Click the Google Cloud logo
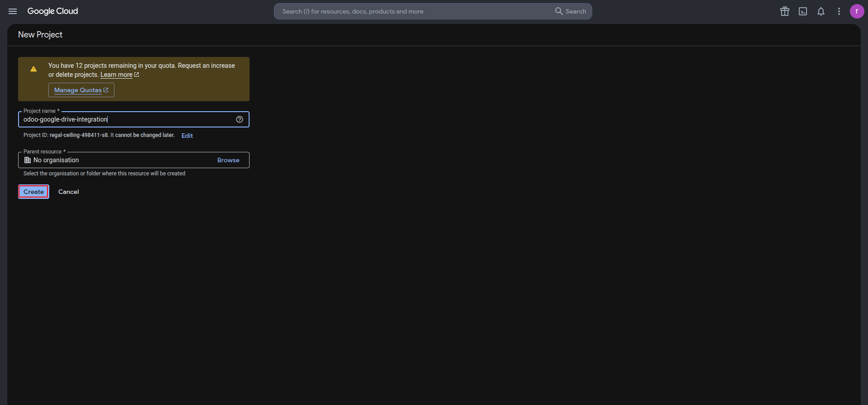Viewport: 868px width, 405px height. (52, 11)
